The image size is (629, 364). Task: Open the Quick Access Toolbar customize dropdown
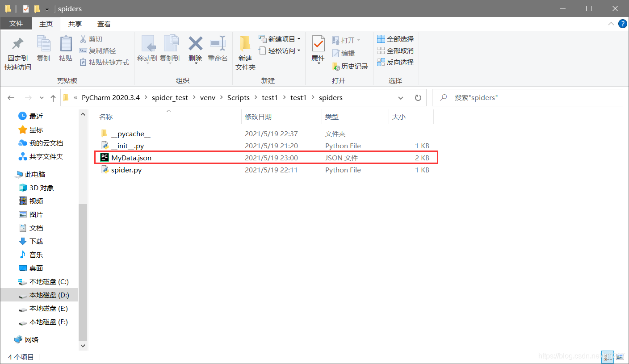coord(47,9)
